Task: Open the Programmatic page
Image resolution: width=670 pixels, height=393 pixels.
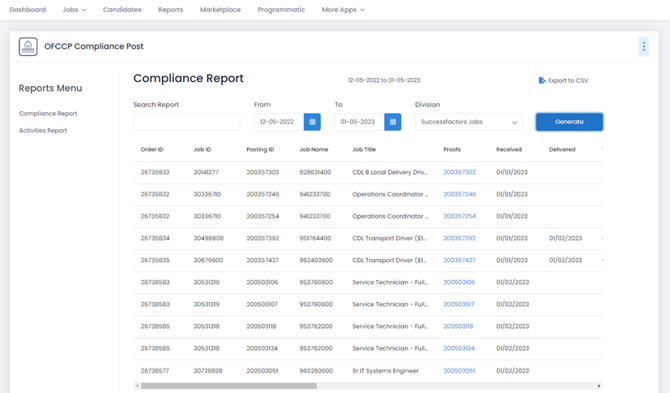Action: [281, 9]
